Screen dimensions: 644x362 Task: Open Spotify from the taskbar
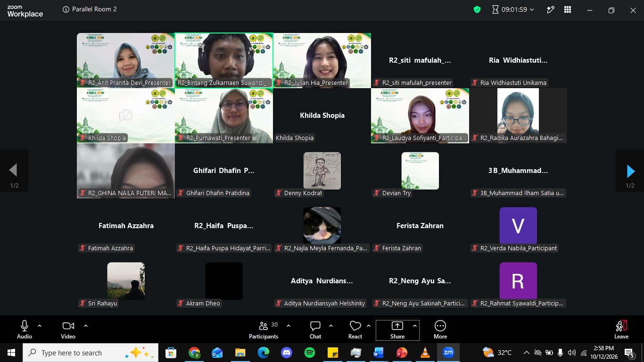coord(310,353)
